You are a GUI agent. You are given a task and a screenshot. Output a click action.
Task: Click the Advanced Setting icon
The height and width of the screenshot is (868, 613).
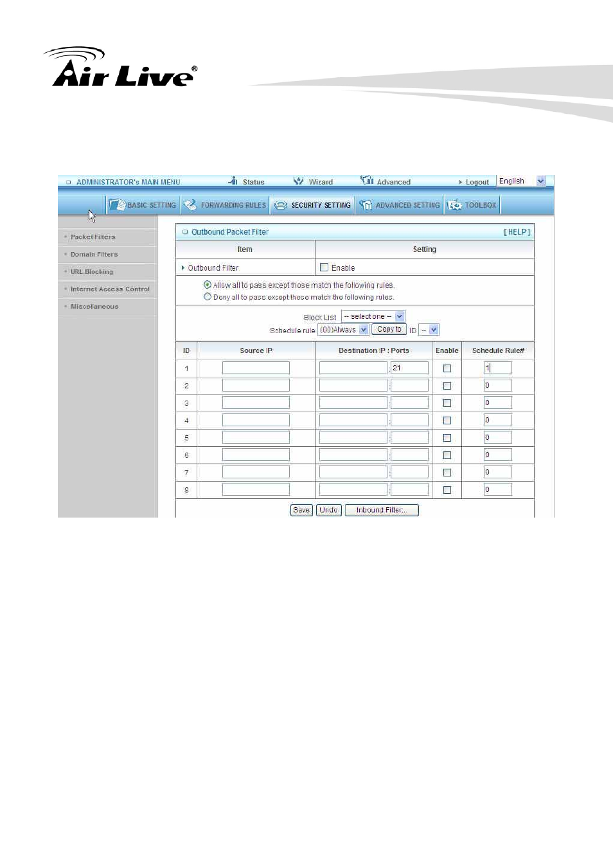(366, 205)
